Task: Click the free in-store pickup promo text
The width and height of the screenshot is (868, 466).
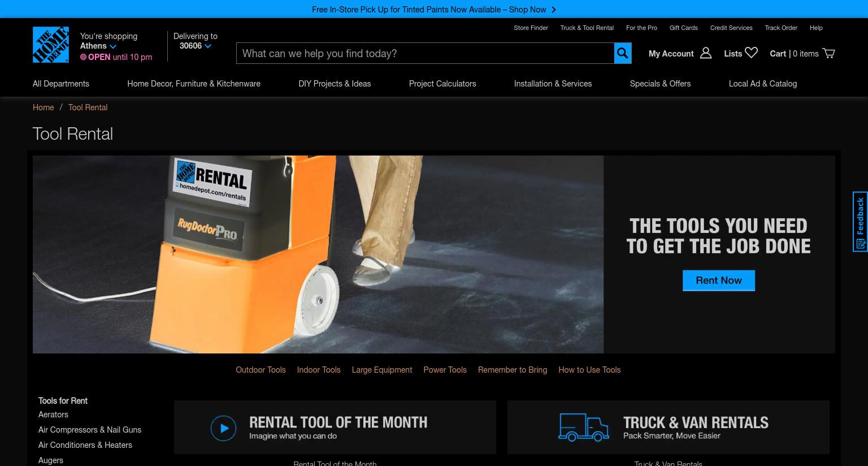Action: point(429,10)
